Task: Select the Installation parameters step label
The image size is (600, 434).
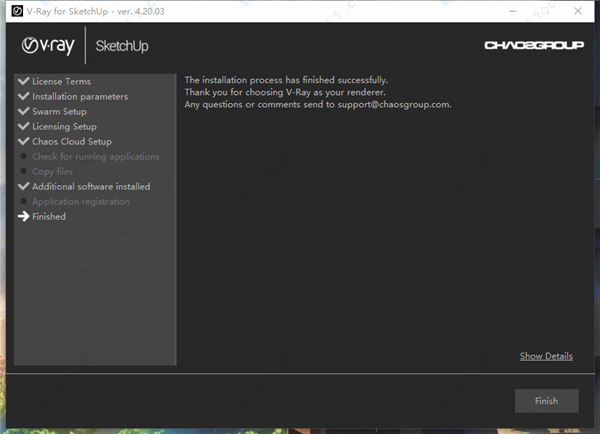Action: coord(80,97)
